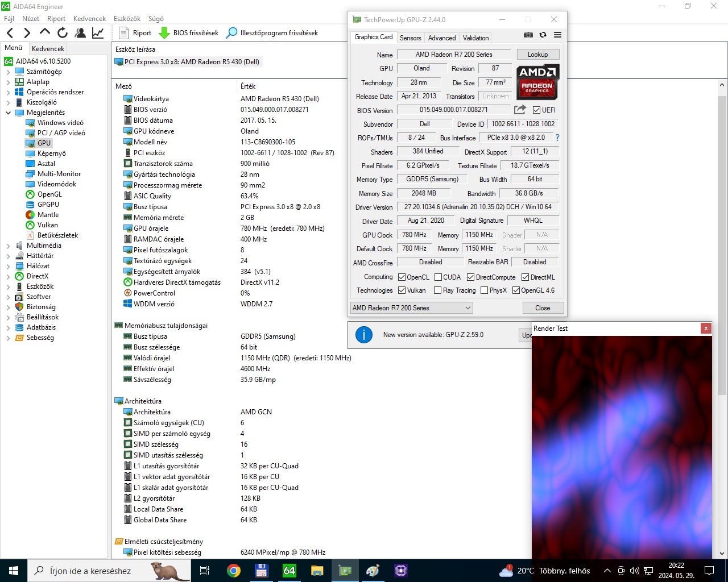Screen dimensions: 728x582
Task: Toggle the DirectCompute checkbox
Action: click(470, 277)
